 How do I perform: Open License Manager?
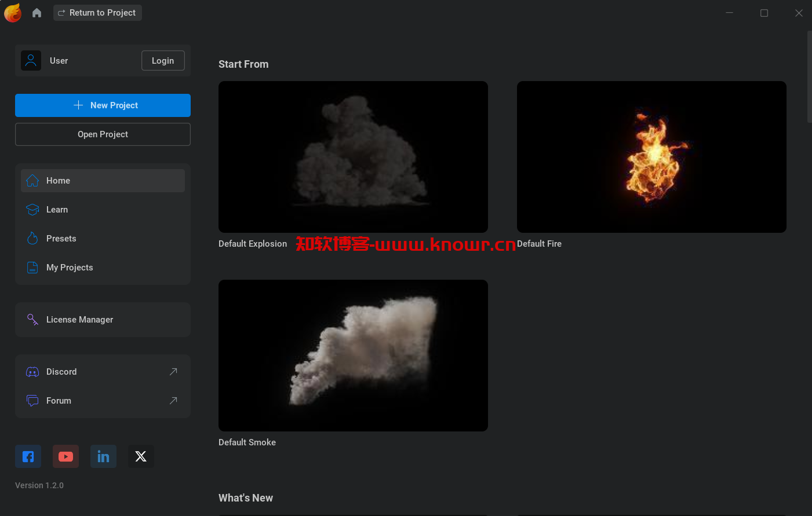[103, 320]
